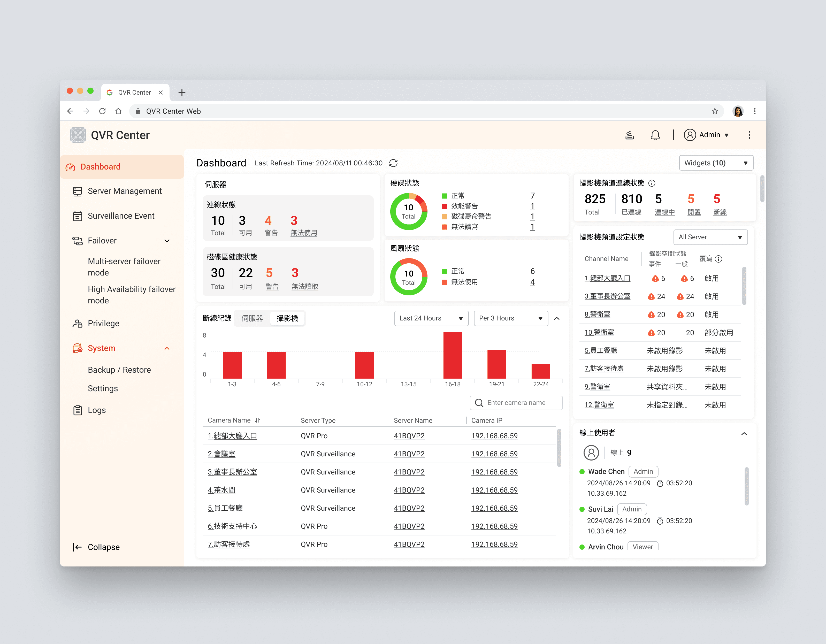Switch disconnection log to 伺服器
This screenshot has height=644, width=826.
252,318
